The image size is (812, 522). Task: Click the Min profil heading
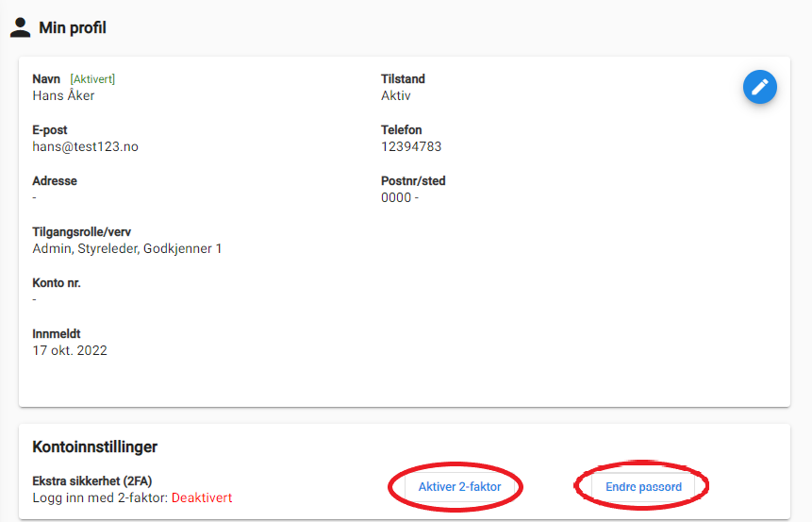click(x=73, y=27)
